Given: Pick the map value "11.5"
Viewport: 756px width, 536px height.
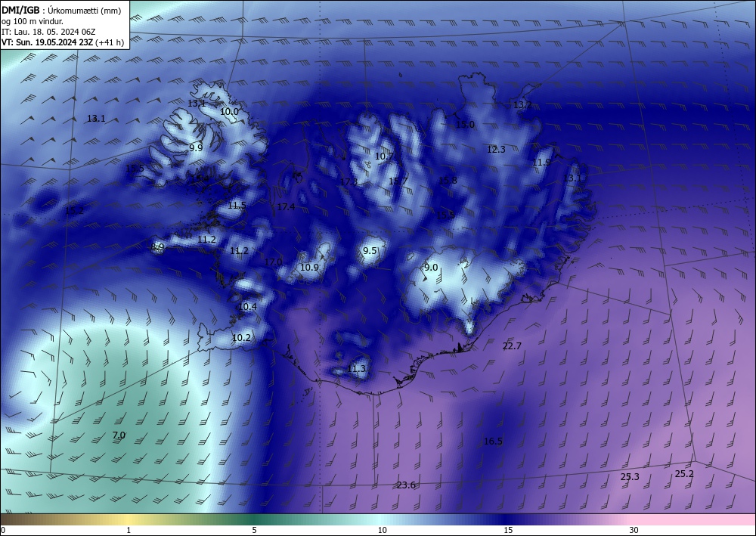Looking at the screenshot, I should tap(237, 206).
